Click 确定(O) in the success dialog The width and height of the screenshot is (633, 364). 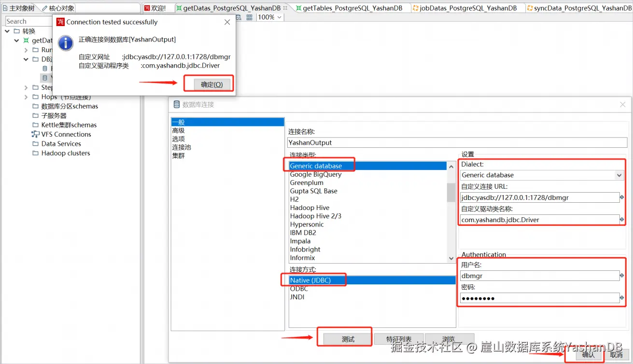(212, 84)
